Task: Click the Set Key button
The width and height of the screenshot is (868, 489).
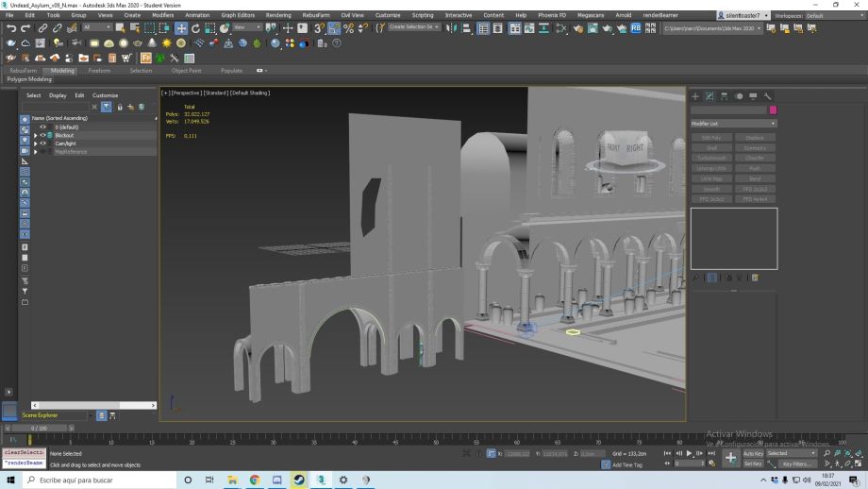Action: pos(753,464)
